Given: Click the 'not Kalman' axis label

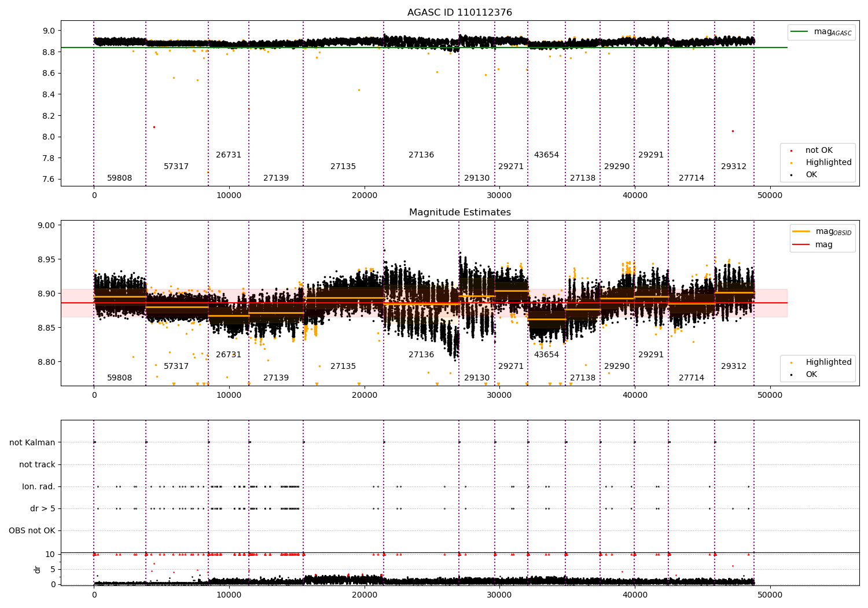Looking at the screenshot, I should pyautogui.click(x=32, y=442).
